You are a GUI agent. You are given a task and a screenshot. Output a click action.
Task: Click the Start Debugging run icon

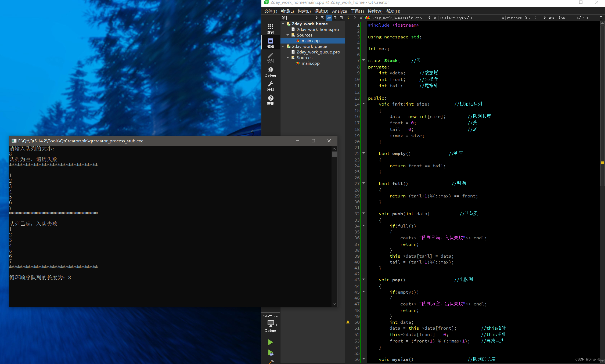(x=271, y=353)
